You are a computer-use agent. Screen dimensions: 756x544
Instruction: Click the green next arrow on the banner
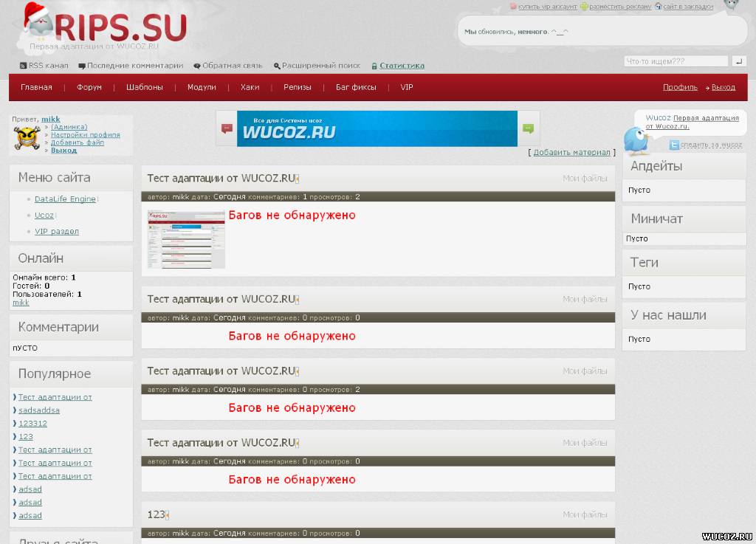point(529,128)
